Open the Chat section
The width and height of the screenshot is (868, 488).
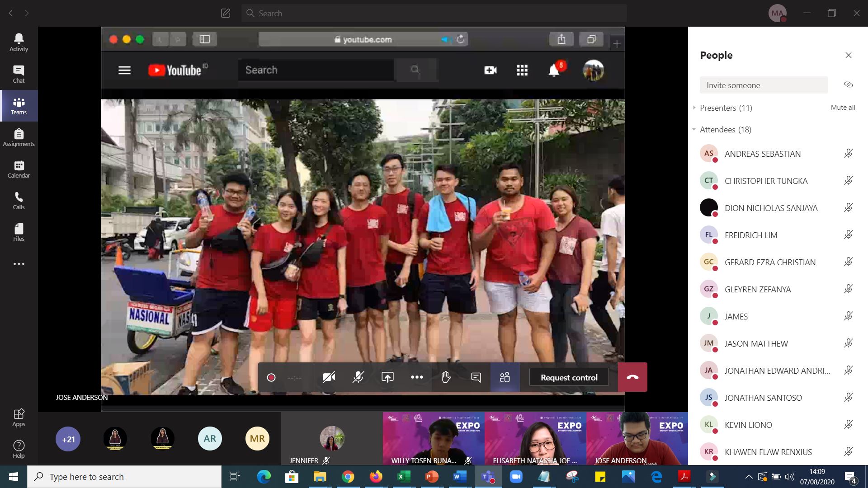pos(19,74)
